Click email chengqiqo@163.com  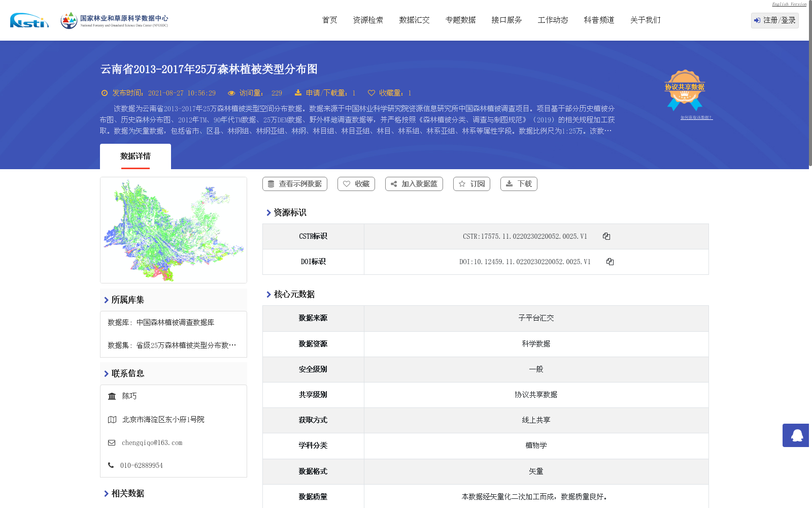(152, 443)
